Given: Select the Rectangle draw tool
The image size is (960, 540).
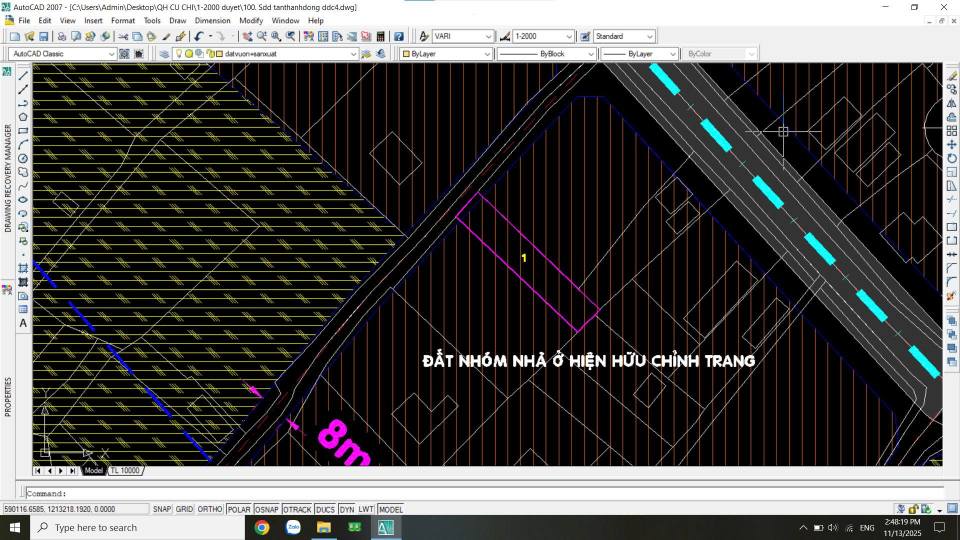Looking at the screenshot, I should [x=23, y=130].
